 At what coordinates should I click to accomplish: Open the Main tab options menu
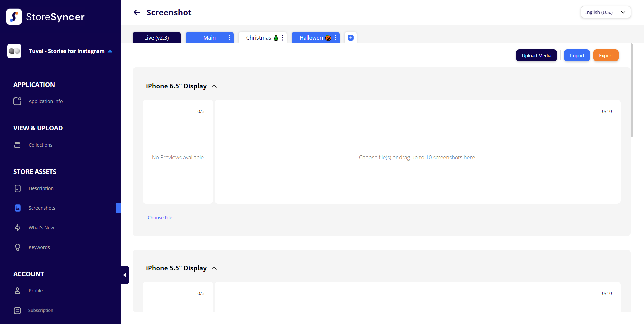click(x=230, y=38)
